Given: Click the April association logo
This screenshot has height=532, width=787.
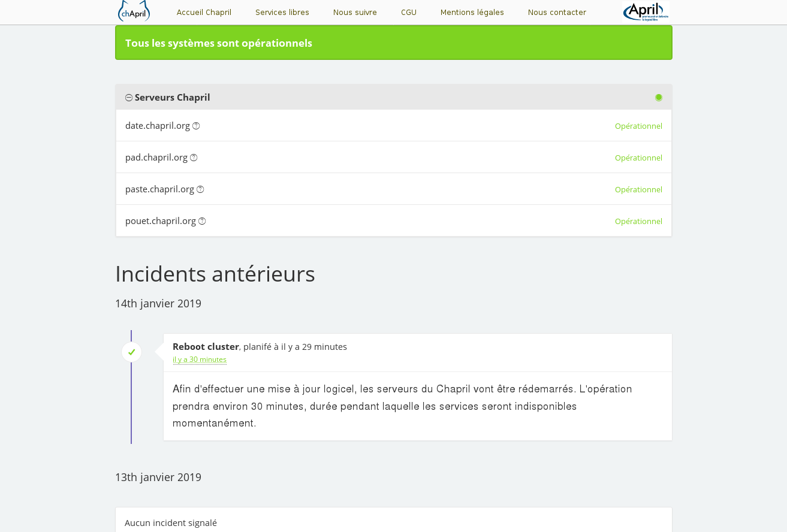Looking at the screenshot, I should pyautogui.click(x=646, y=11).
